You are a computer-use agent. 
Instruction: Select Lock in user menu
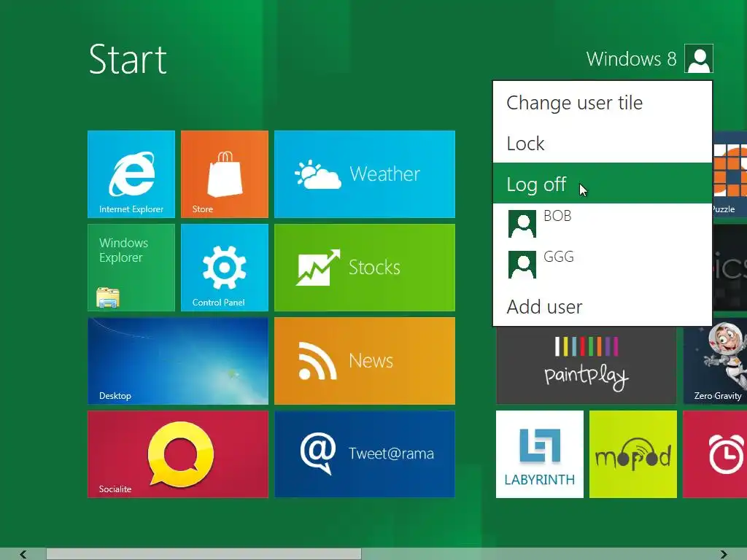click(x=602, y=143)
